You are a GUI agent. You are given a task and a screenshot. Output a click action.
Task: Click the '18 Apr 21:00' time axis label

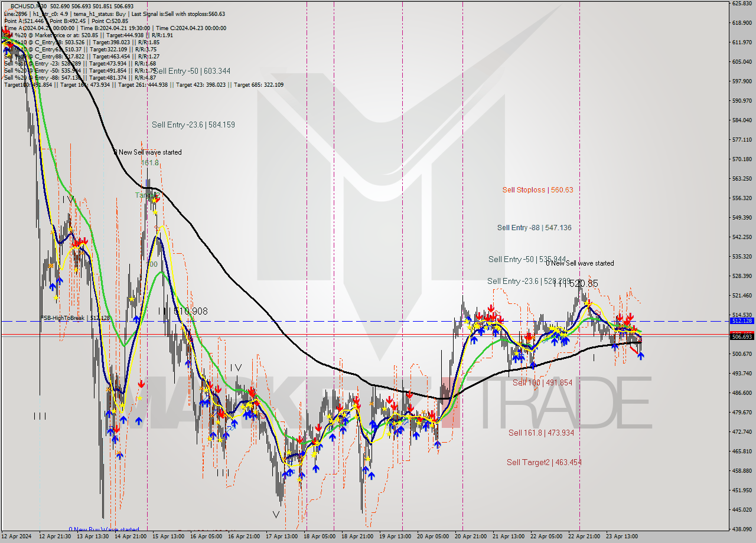(x=357, y=537)
